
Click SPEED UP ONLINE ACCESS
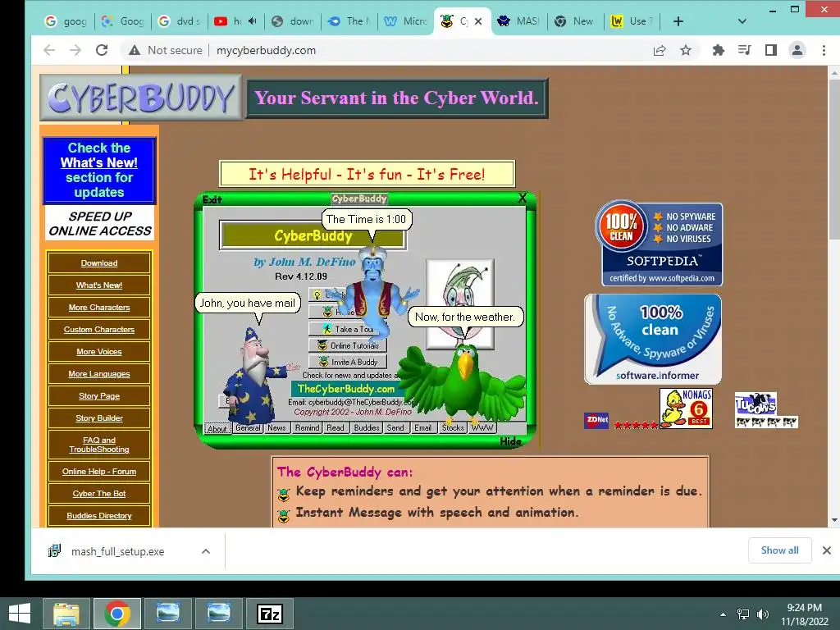pyautogui.click(x=99, y=223)
